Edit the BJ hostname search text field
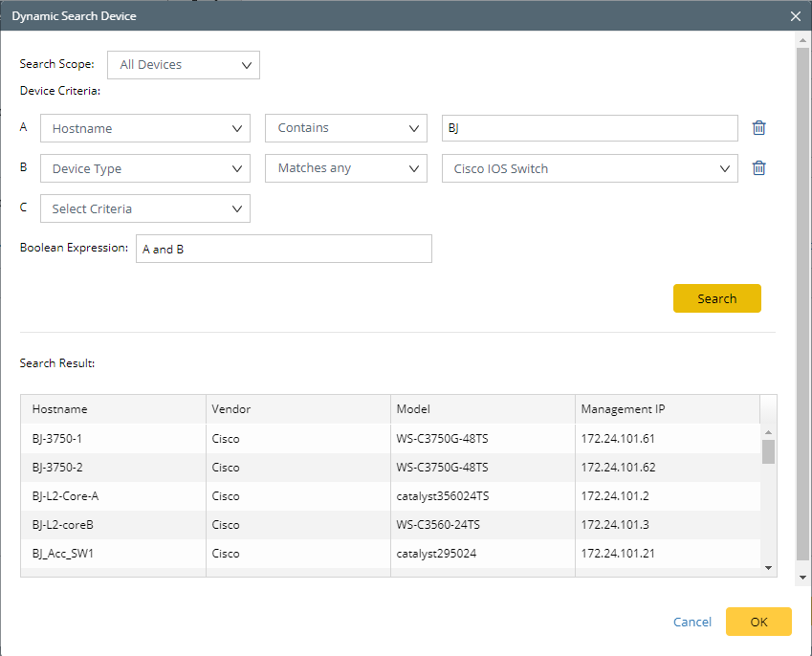This screenshot has width=812, height=656. click(588, 127)
